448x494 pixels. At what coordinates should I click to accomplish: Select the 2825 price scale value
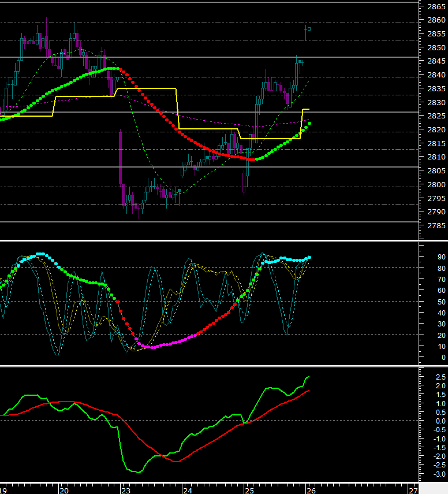tap(436, 116)
